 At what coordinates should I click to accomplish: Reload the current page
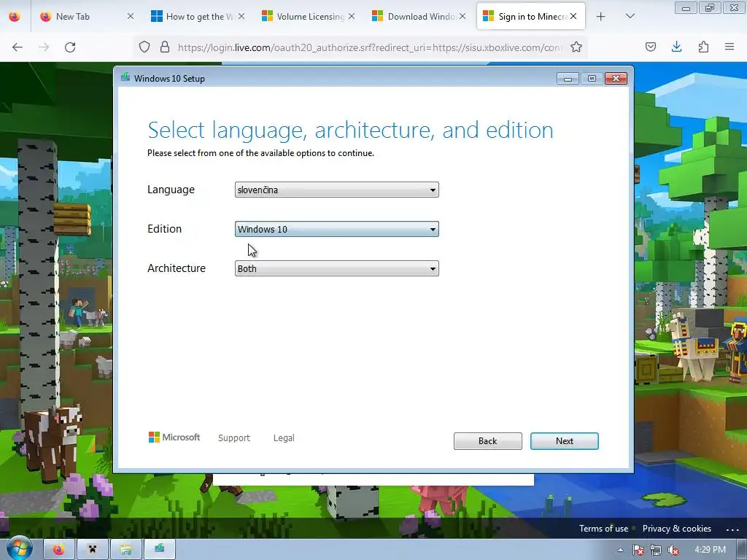(70, 47)
